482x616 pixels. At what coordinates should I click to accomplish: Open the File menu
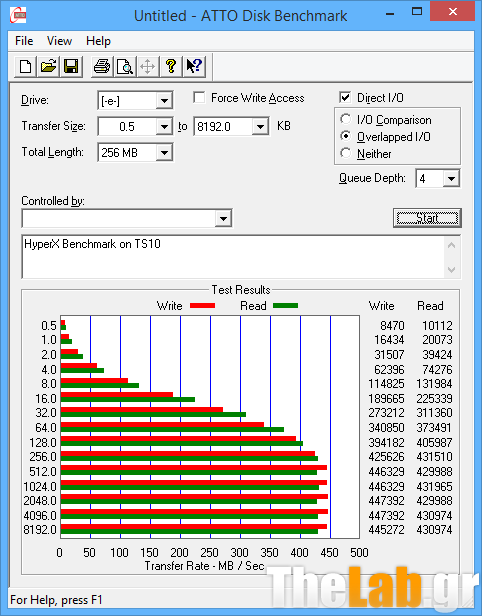(24, 41)
